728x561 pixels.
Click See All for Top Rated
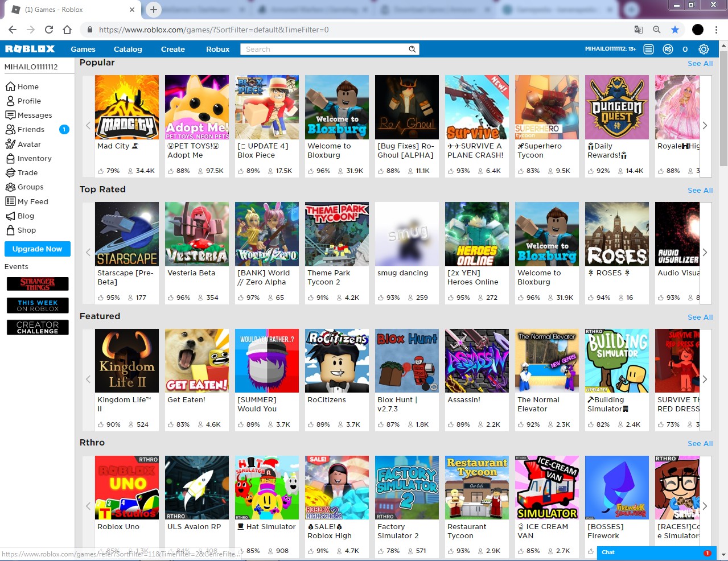point(700,191)
